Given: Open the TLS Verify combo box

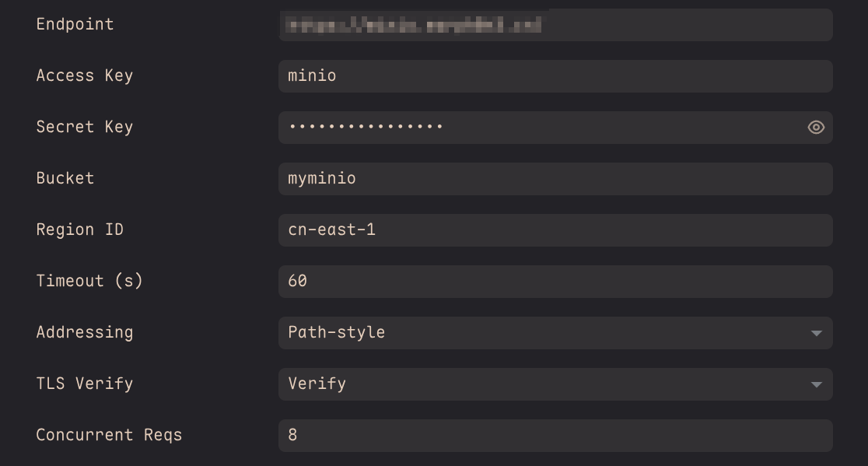Looking at the screenshot, I should (x=544, y=384).
